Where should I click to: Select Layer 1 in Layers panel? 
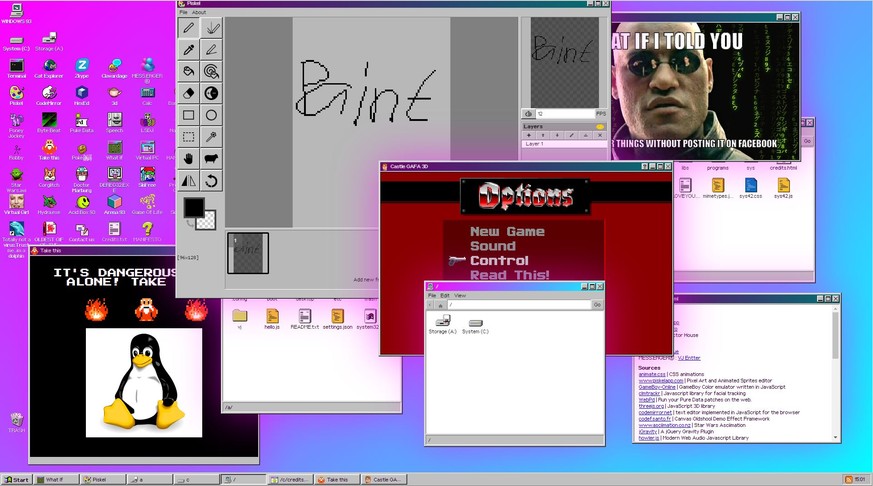click(x=564, y=144)
